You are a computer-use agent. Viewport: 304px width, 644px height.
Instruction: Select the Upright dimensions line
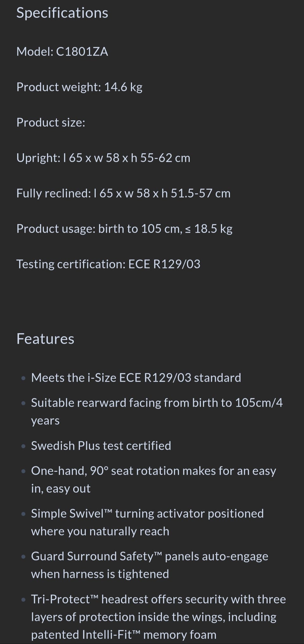(x=103, y=158)
